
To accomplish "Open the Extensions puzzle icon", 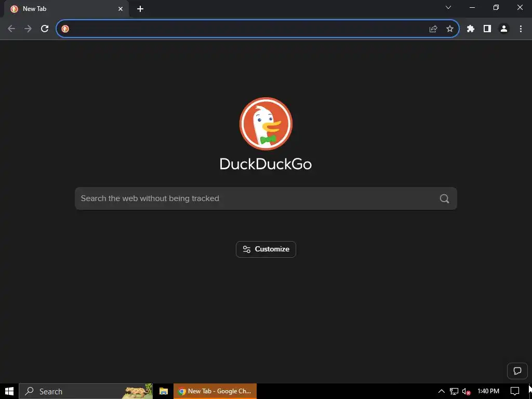I will pyautogui.click(x=471, y=29).
